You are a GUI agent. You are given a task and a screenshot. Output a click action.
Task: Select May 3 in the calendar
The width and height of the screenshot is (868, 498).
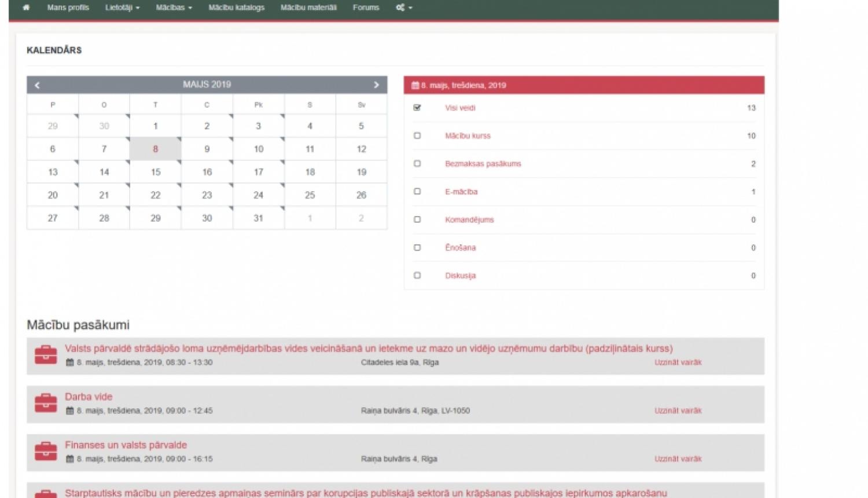click(259, 126)
